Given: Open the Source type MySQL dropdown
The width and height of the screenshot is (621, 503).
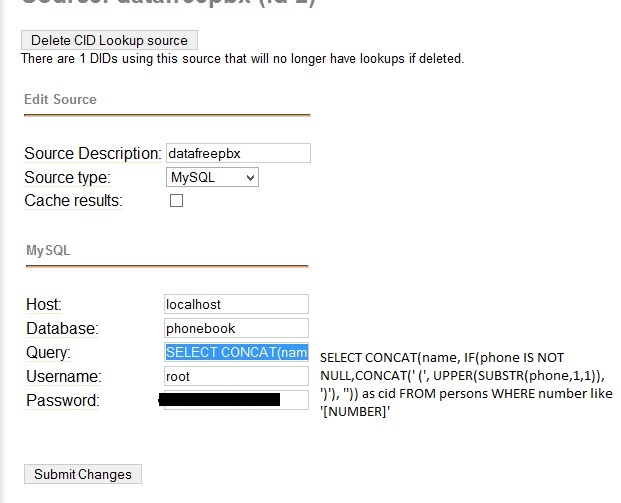Looking at the screenshot, I should point(212,178).
